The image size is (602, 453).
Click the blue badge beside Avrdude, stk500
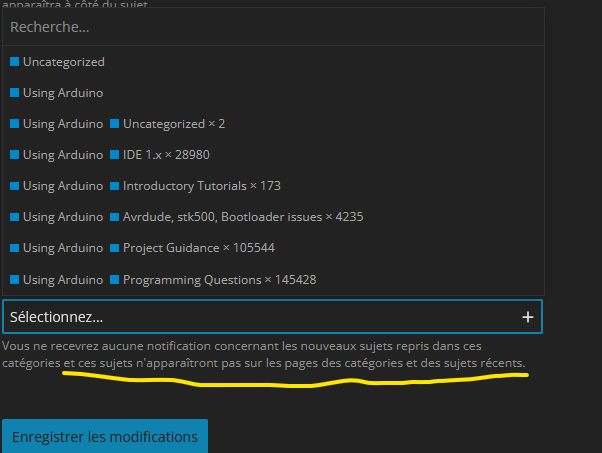click(114, 217)
